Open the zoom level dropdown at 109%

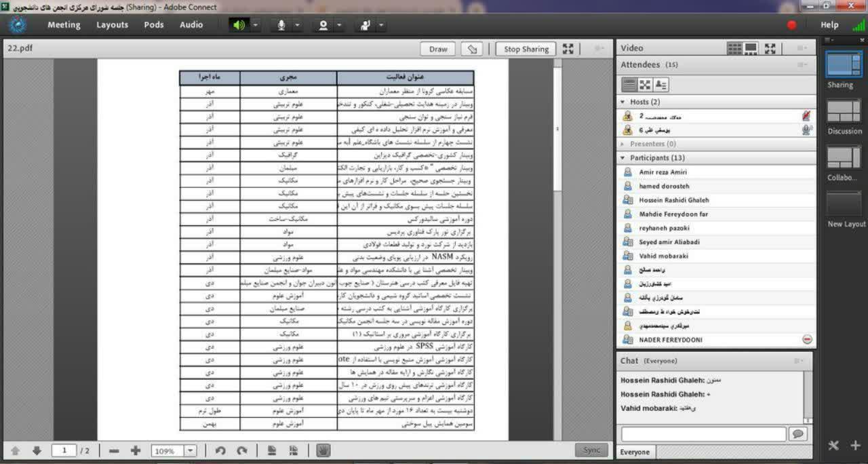(x=191, y=450)
